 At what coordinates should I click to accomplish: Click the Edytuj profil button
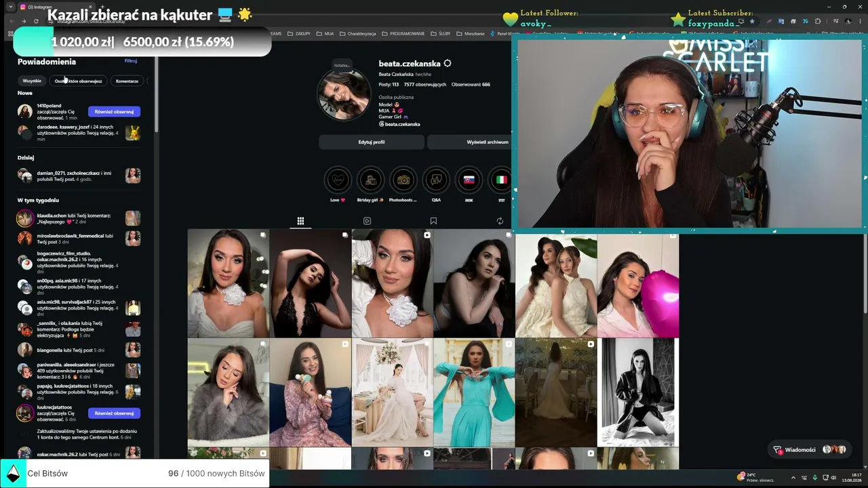[x=372, y=142]
